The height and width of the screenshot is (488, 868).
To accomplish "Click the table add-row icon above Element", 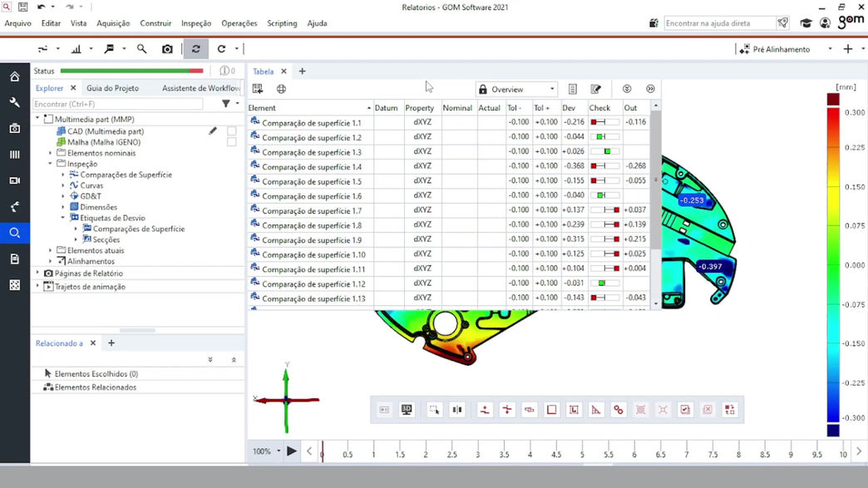I will click(258, 89).
